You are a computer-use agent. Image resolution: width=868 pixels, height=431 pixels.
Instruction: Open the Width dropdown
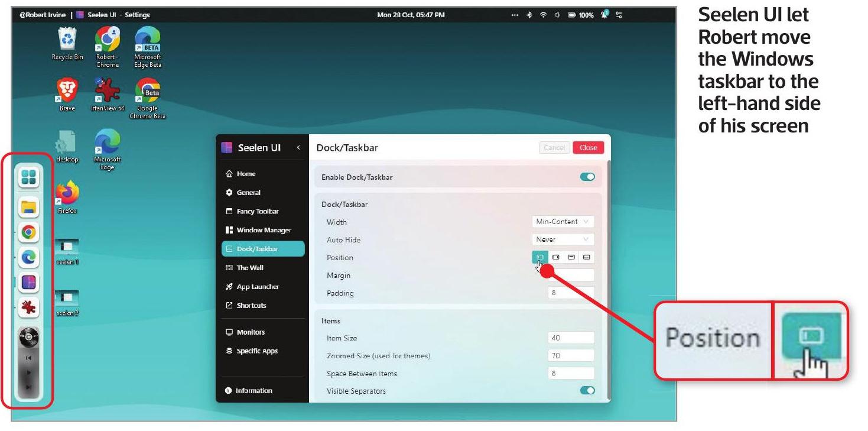563,222
